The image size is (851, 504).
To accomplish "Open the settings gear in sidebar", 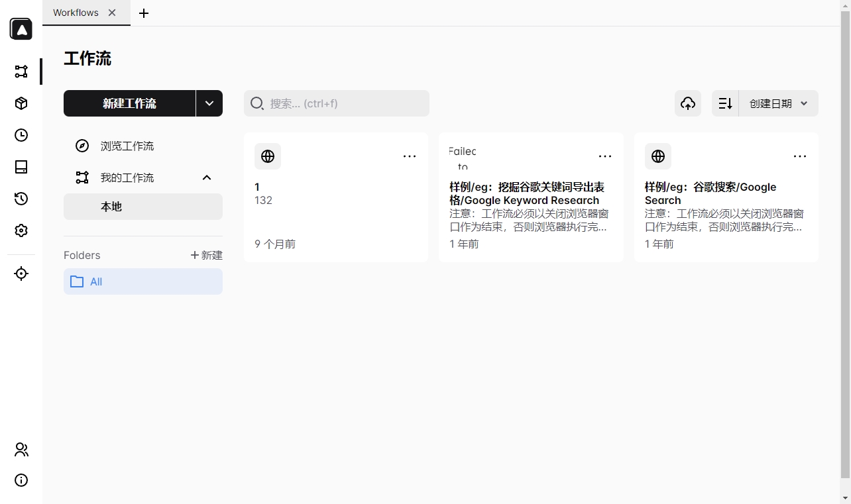I will pyautogui.click(x=21, y=230).
